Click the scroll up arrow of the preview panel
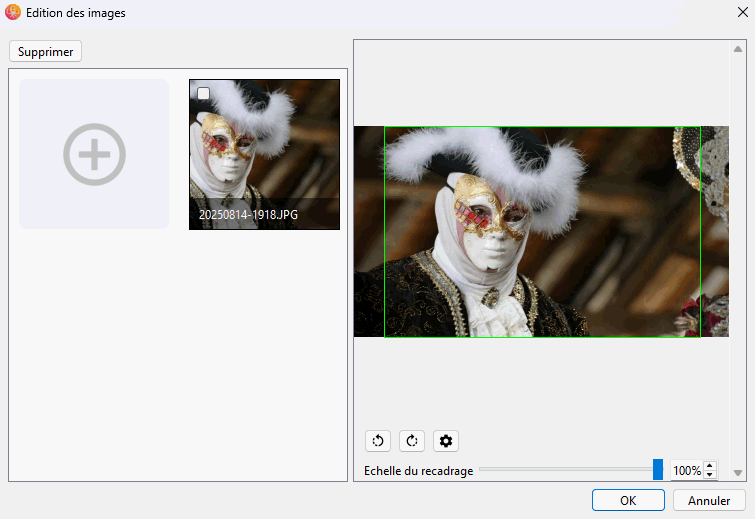Screen dimensions: 755x519 coord(738,48)
